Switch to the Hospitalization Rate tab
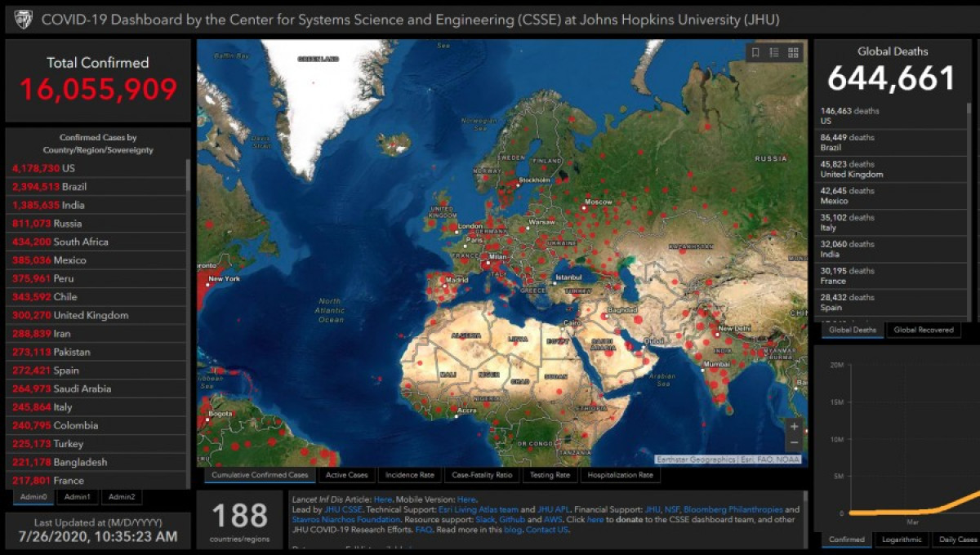The width and height of the screenshot is (980, 555). coord(620,475)
